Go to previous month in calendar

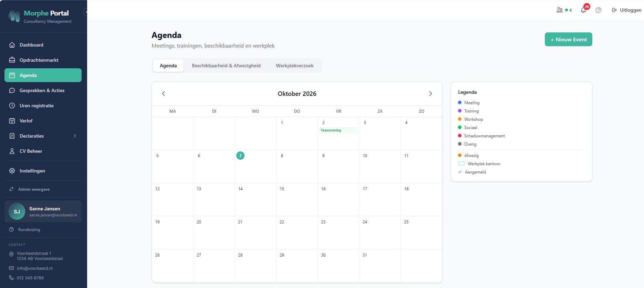164,93
